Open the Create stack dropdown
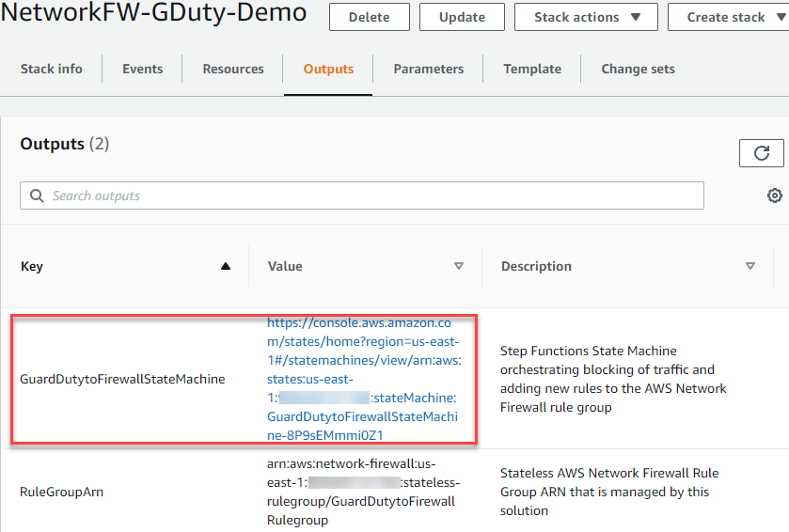 (731, 17)
